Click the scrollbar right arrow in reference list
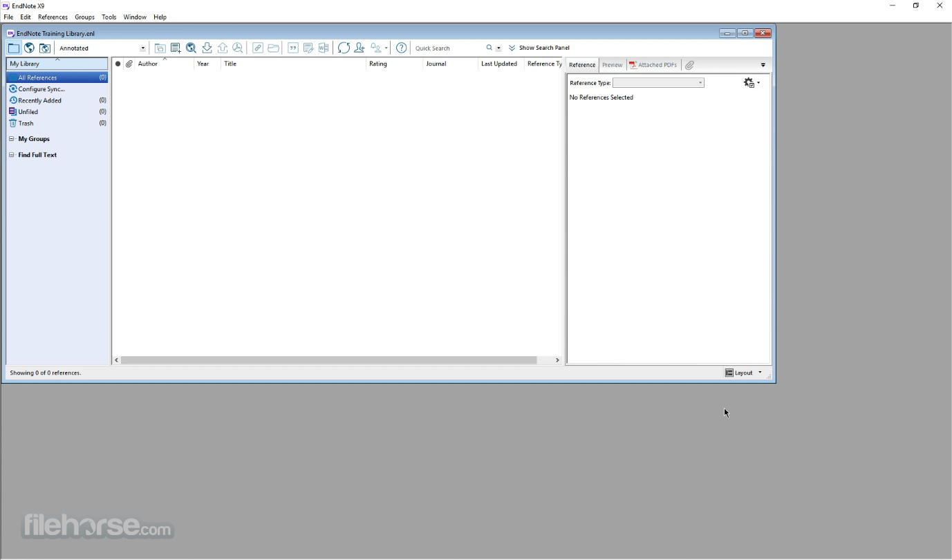 (x=557, y=360)
